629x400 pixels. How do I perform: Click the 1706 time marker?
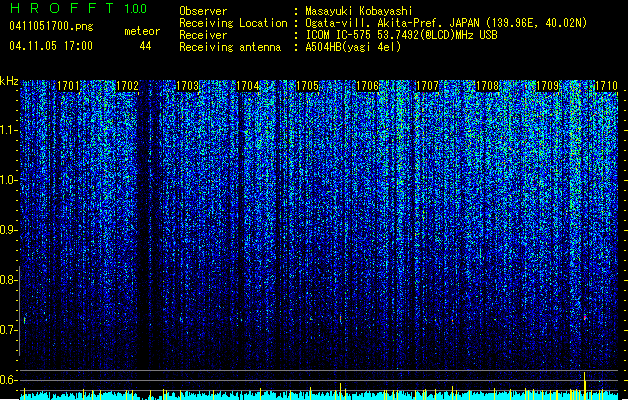click(367, 86)
